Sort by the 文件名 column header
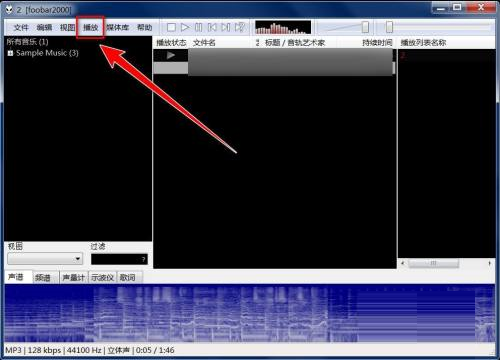 coord(204,43)
